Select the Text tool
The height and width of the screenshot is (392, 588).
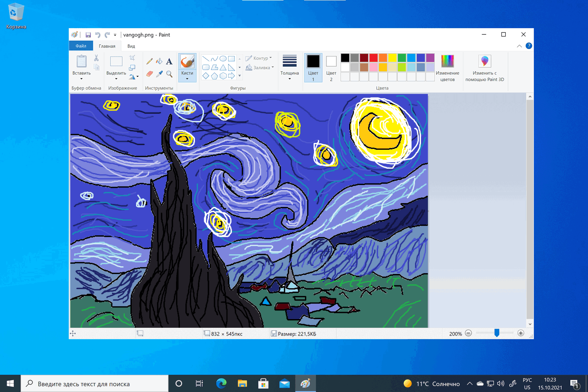[169, 61]
